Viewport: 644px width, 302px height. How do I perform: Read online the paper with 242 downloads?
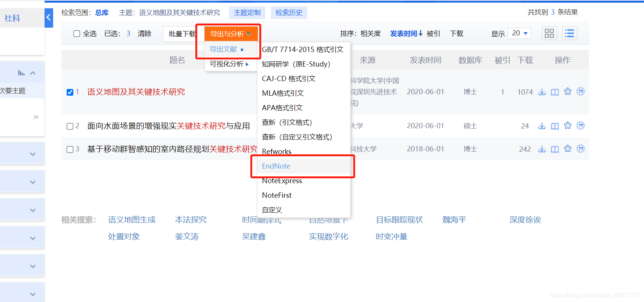tap(555, 149)
